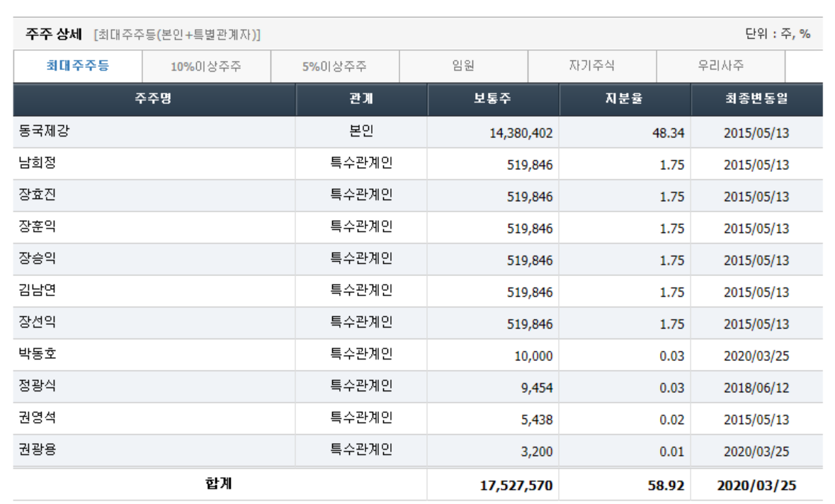
Task: Click ownership ratio 0.02
Action: [x=672, y=420]
